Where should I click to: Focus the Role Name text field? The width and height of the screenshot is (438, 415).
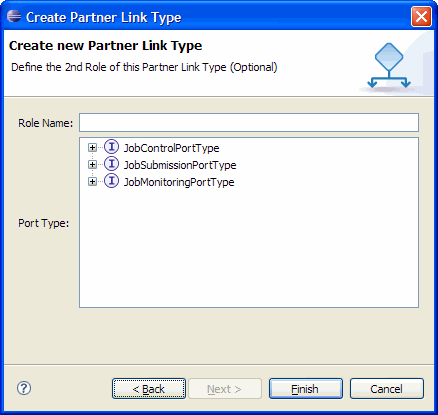click(249, 123)
